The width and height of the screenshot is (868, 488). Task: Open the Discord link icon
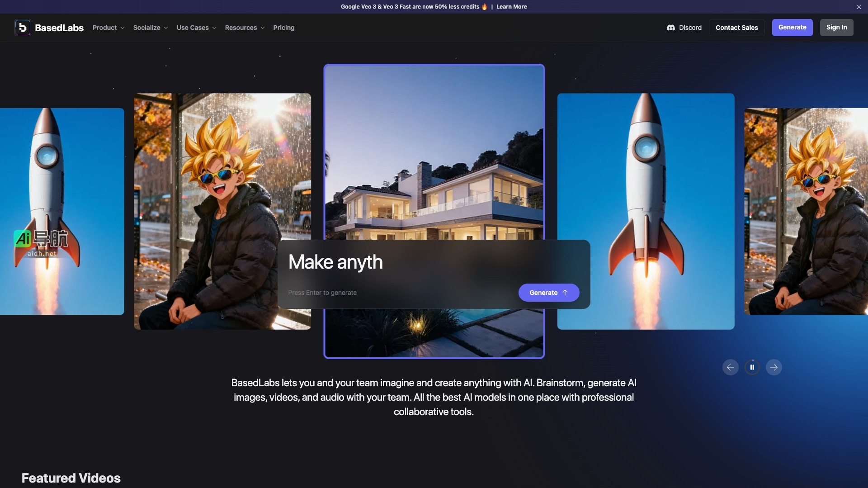tap(670, 28)
